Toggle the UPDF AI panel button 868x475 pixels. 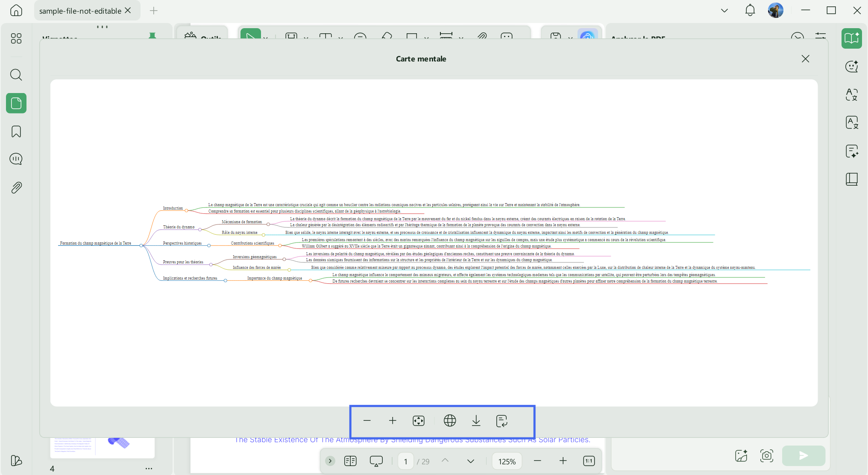pyautogui.click(x=852, y=38)
